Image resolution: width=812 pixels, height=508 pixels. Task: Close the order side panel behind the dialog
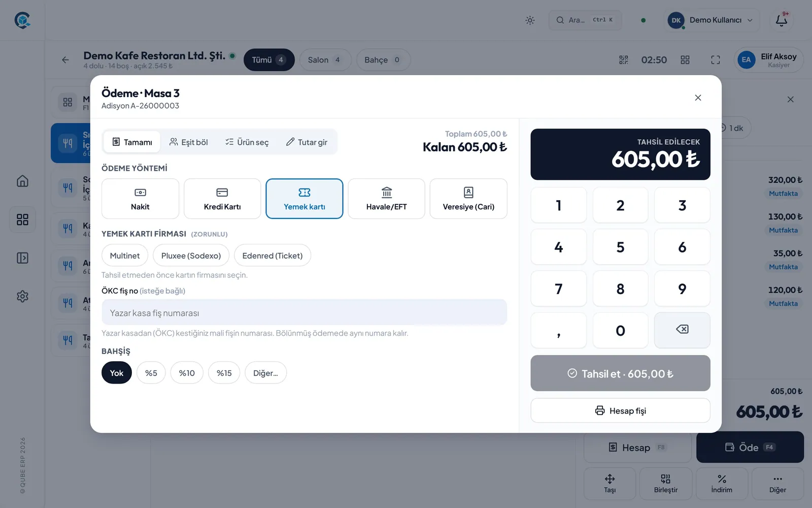[x=790, y=100]
